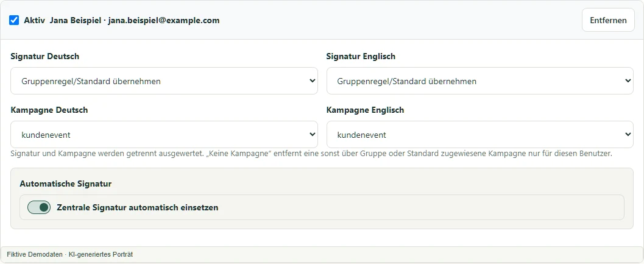Open the Signatur Englisch dropdown

tap(479, 81)
